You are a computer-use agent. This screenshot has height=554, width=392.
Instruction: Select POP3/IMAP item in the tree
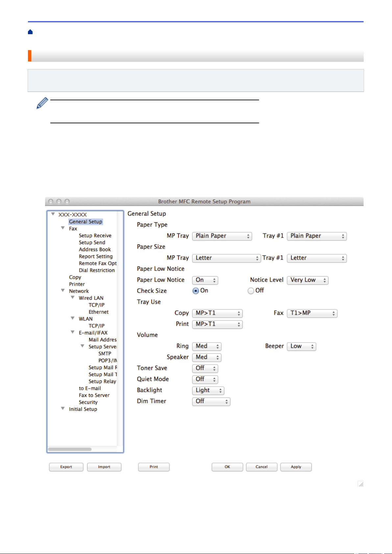[x=108, y=360]
